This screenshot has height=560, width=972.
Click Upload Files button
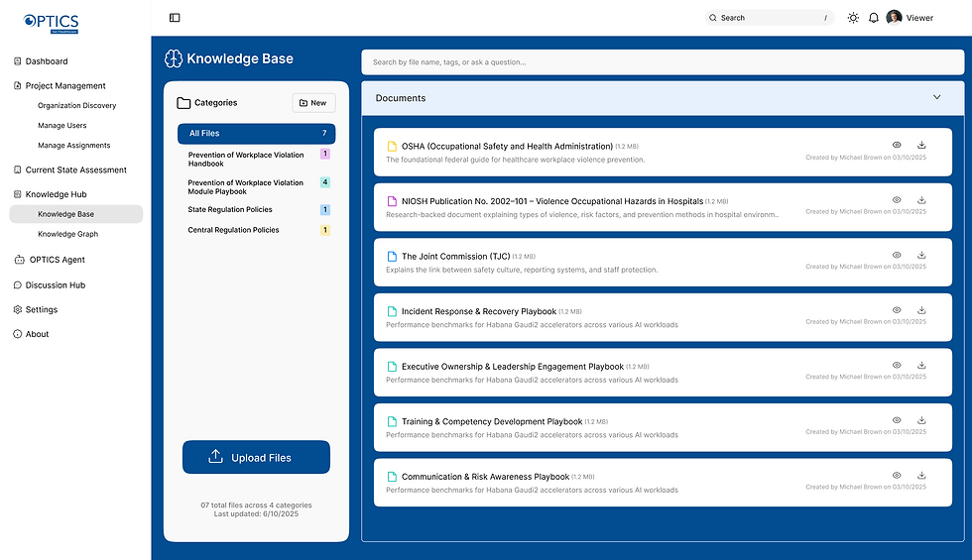[x=256, y=457]
